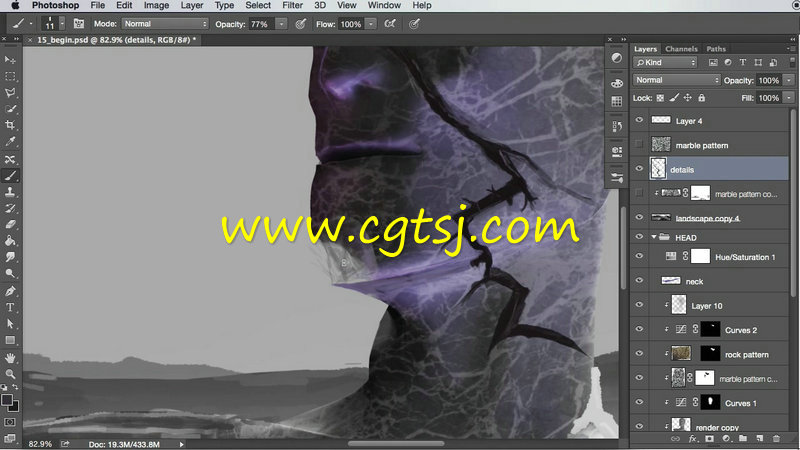Open the Filter menu

click(x=292, y=5)
